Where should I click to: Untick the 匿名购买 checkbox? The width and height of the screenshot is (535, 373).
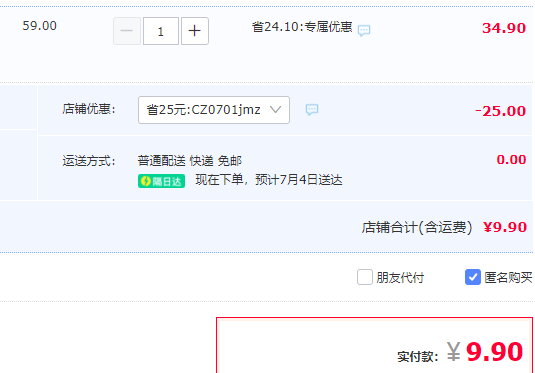pos(473,277)
